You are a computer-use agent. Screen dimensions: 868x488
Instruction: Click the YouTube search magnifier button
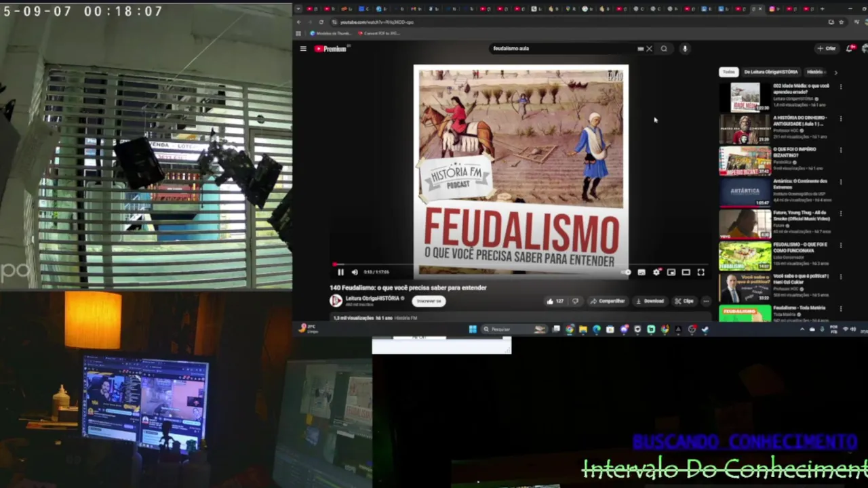click(x=664, y=49)
